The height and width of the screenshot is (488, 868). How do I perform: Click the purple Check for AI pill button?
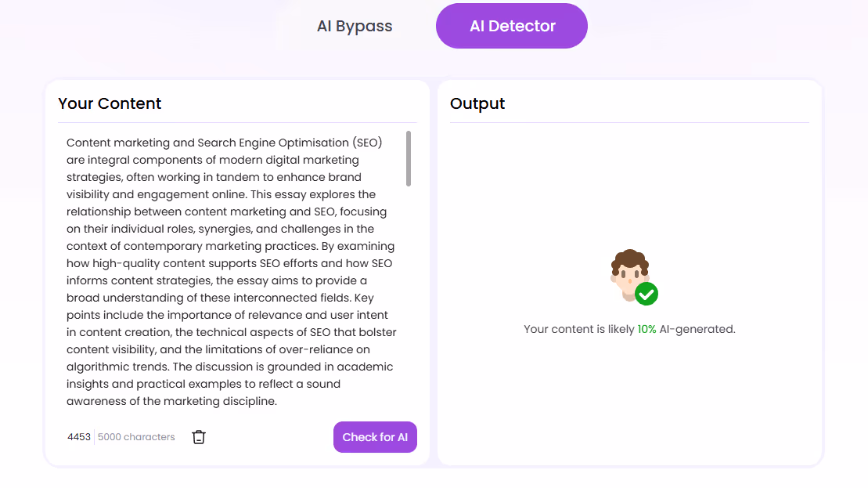375,436
